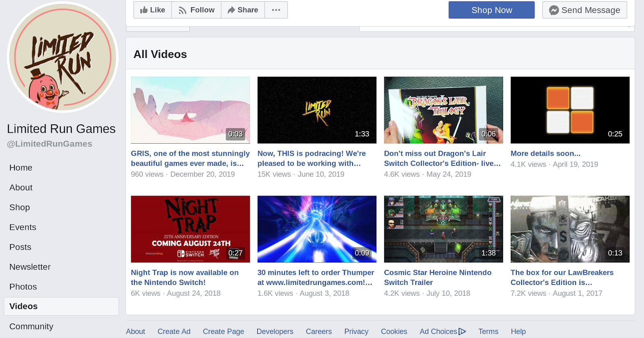644x338 pixels.
Task: Click the Send Message button
Action: tap(584, 10)
